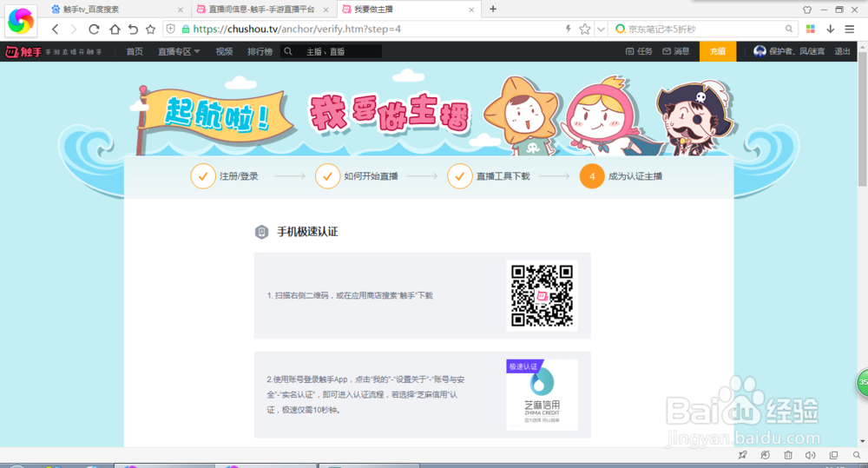Click the user avatar icon
The image size is (868, 468).
pos(759,51)
